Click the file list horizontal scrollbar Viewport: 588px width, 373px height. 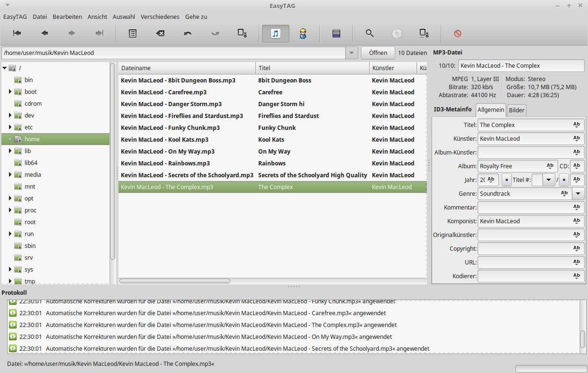pos(175,281)
